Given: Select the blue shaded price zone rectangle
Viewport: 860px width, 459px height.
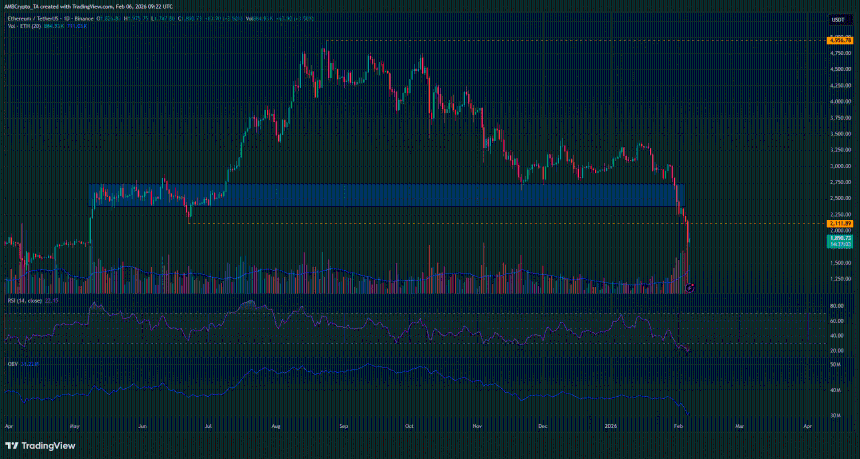Looking at the screenshot, I should [387, 195].
